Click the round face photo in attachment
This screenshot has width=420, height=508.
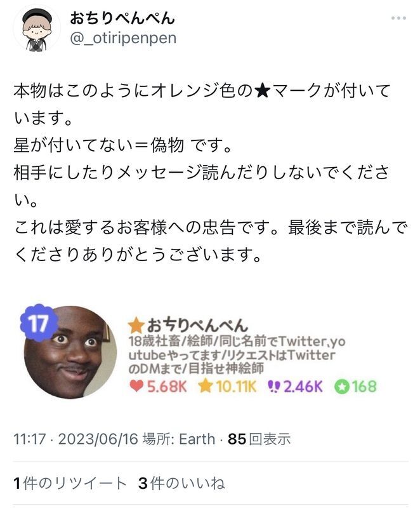70,352
